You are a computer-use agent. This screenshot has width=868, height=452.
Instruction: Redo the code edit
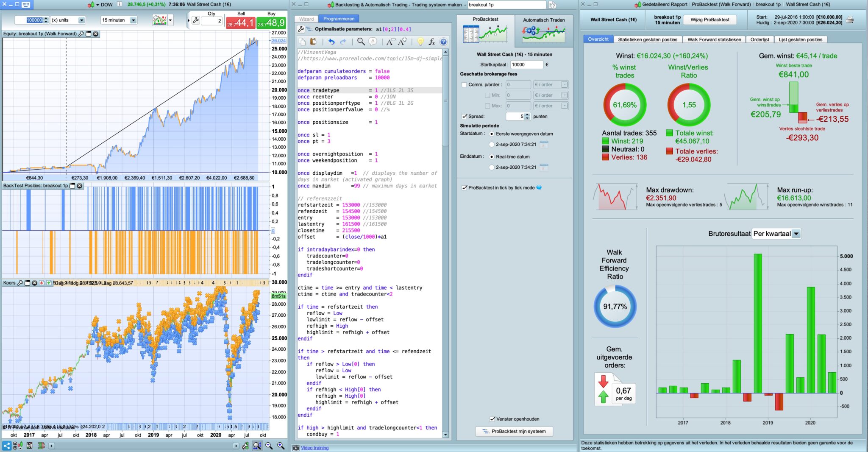[343, 42]
